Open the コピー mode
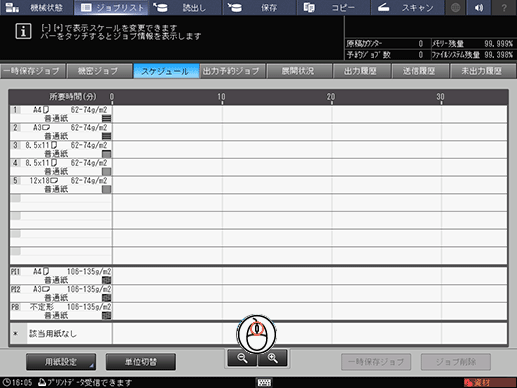 click(x=333, y=7)
